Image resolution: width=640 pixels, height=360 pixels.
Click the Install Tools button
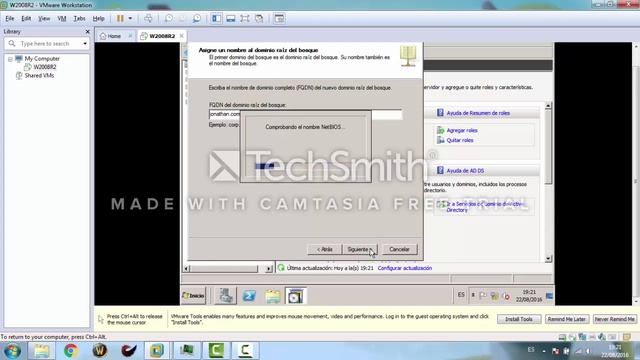point(519,319)
